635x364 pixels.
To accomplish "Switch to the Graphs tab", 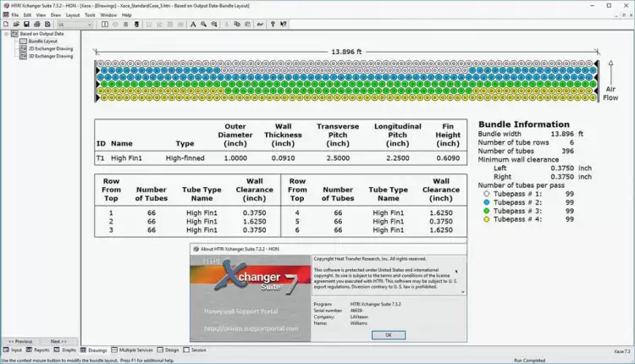I will [x=65, y=350].
